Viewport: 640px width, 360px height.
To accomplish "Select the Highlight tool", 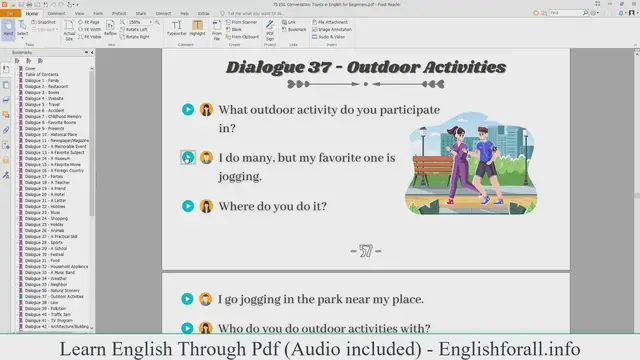I will pyautogui.click(x=198, y=28).
